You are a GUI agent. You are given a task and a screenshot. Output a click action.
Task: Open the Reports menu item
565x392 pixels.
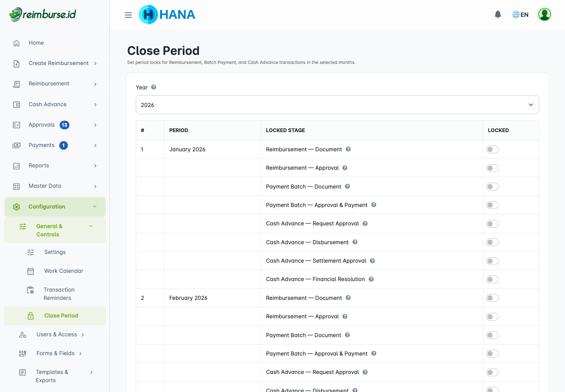[55, 165]
